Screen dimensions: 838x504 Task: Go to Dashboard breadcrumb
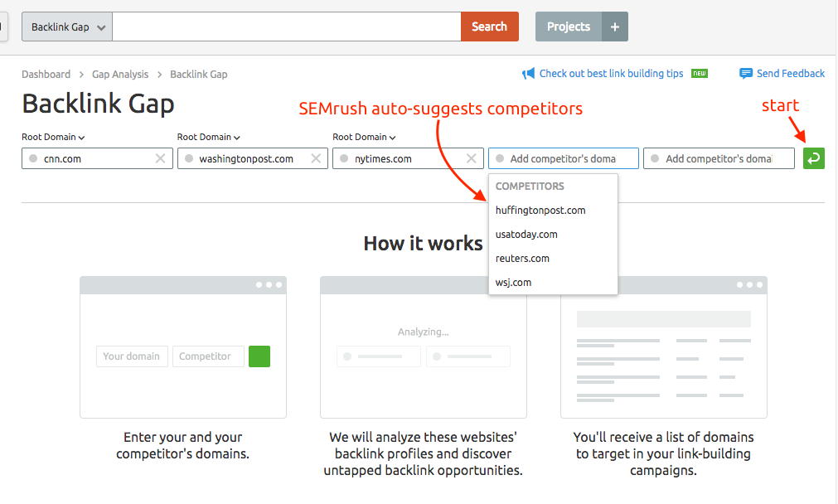46,75
